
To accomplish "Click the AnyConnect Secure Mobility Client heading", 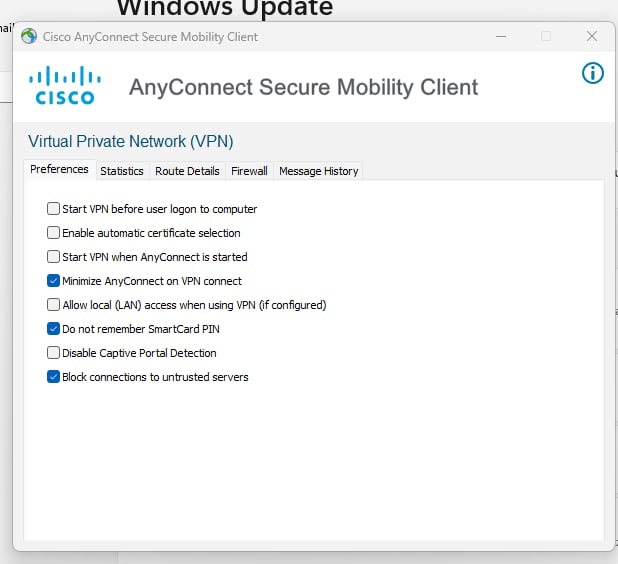I will 303,87.
